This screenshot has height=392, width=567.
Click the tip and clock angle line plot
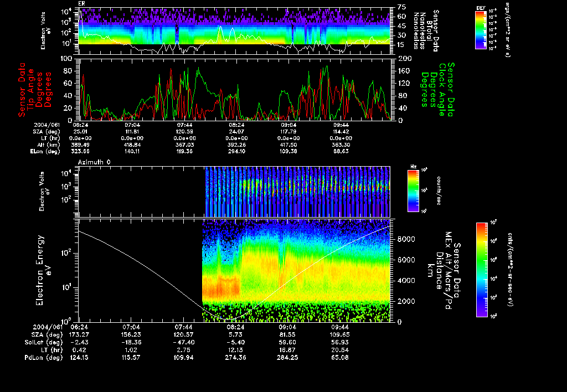[x=234, y=89]
